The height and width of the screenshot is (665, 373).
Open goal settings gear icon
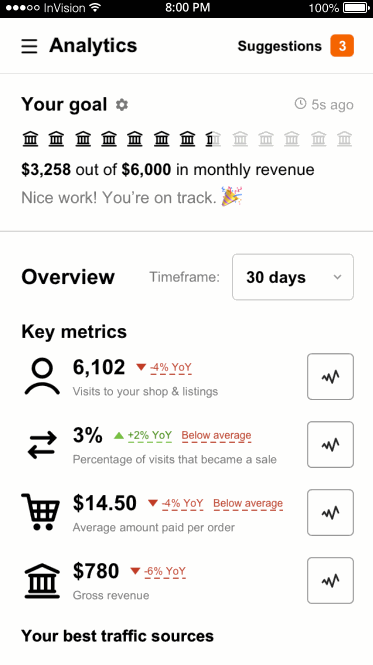click(122, 105)
